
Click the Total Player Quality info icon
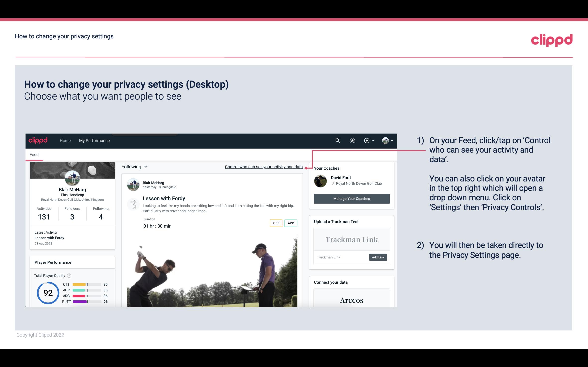click(69, 276)
